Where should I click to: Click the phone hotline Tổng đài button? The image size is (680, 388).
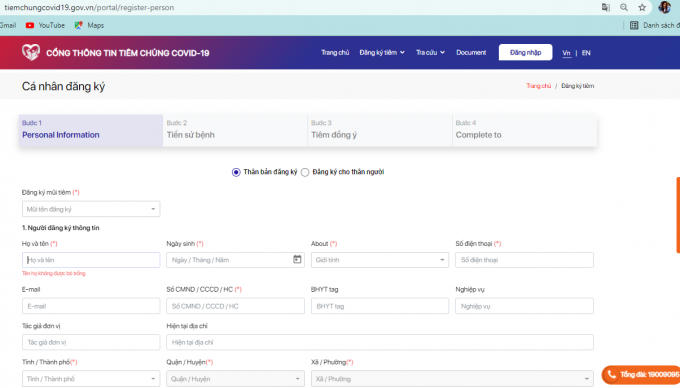tap(641, 375)
